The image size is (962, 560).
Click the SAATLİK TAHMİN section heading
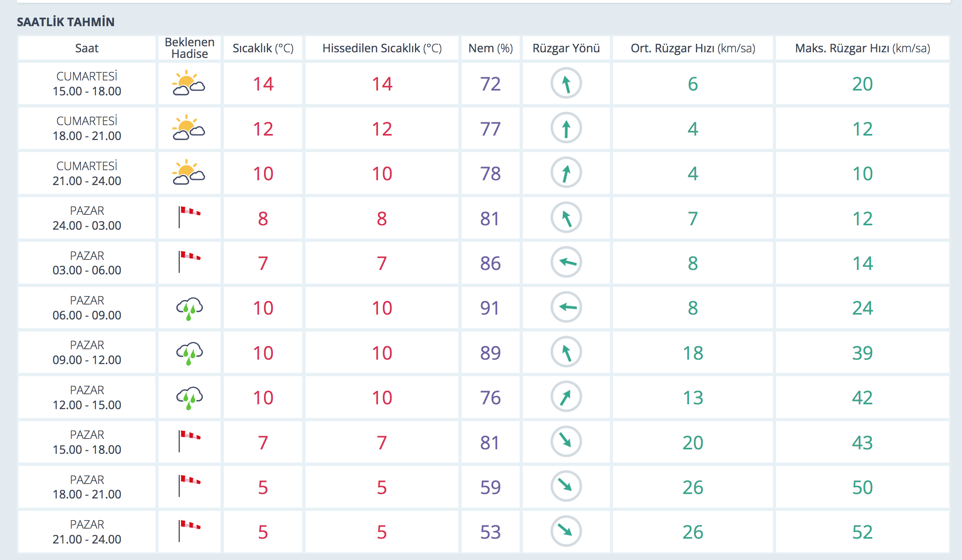coord(66,22)
